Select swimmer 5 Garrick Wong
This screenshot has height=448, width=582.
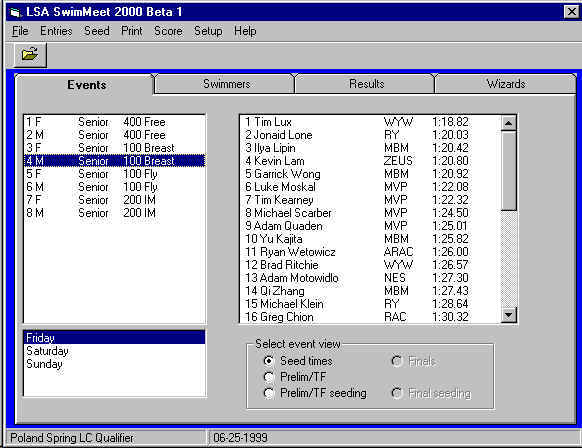370,174
